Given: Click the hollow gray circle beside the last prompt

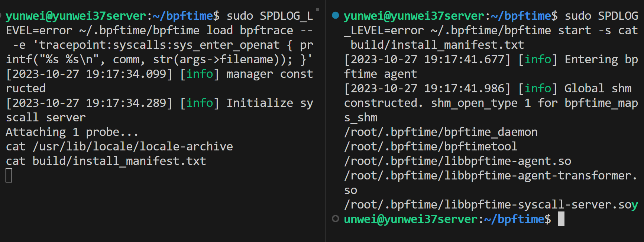Looking at the screenshot, I should click(x=335, y=219).
